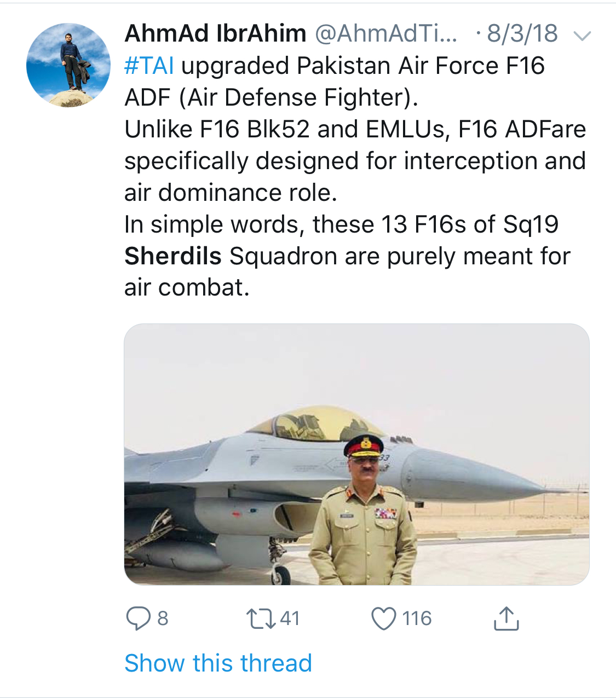Click the retweet count 41
Image resolution: width=616 pixels, height=700 pixels.
coord(290,618)
